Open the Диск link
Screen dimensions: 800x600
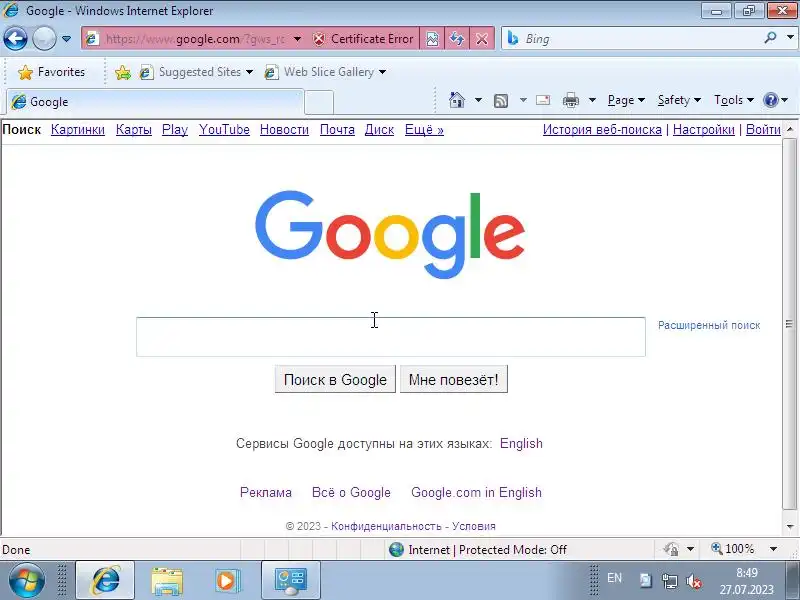(379, 130)
